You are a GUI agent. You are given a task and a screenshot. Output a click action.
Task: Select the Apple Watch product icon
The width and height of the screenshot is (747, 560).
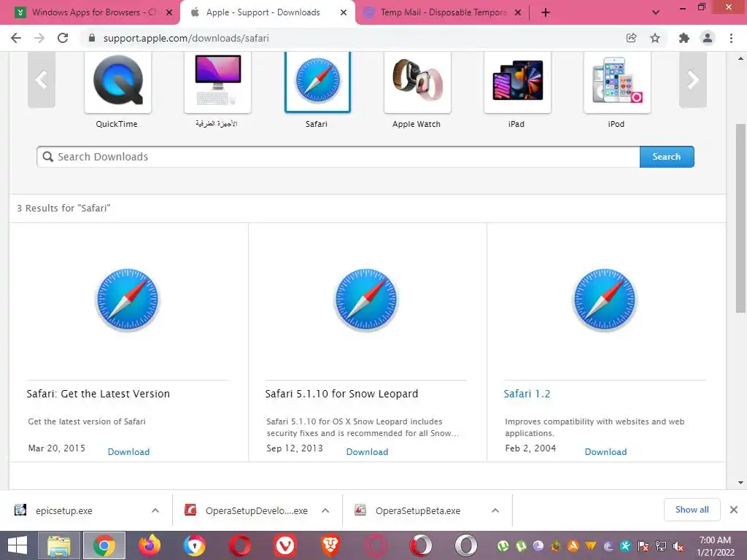[x=417, y=82]
